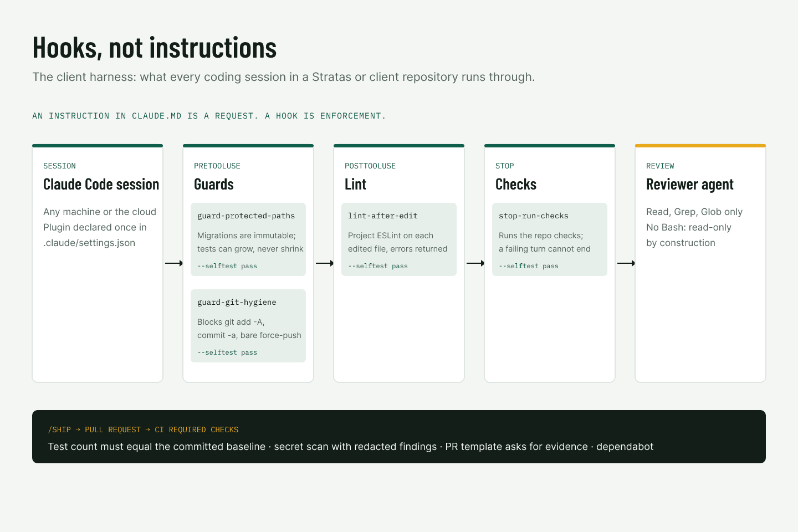Click the 'POSTTOOLUSE' label
This screenshot has height=532, width=798.
click(x=370, y=166)
